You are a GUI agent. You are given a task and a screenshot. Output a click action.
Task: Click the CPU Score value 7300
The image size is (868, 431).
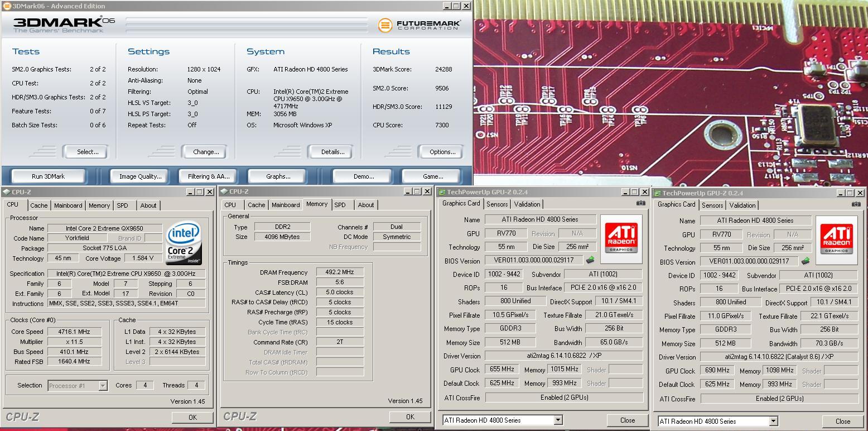pos(442,125)
